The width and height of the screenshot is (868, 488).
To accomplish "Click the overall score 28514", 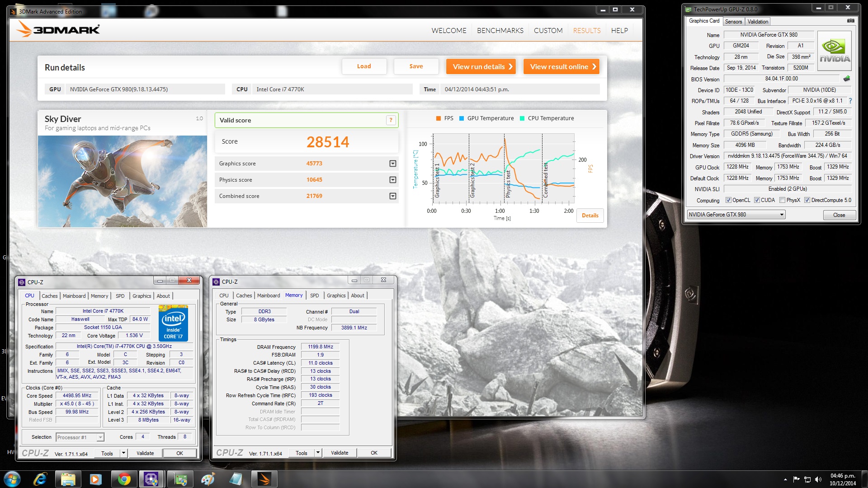I will coord(328,142).
